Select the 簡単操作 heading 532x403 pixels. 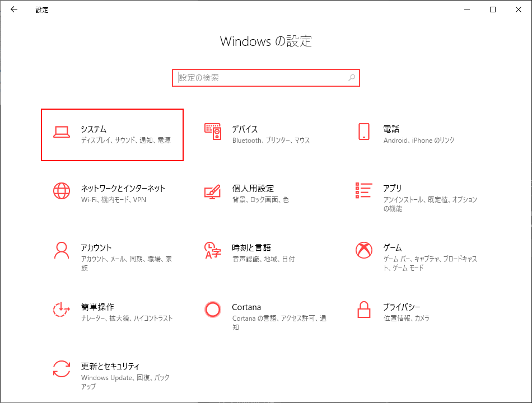coord(97,307)
